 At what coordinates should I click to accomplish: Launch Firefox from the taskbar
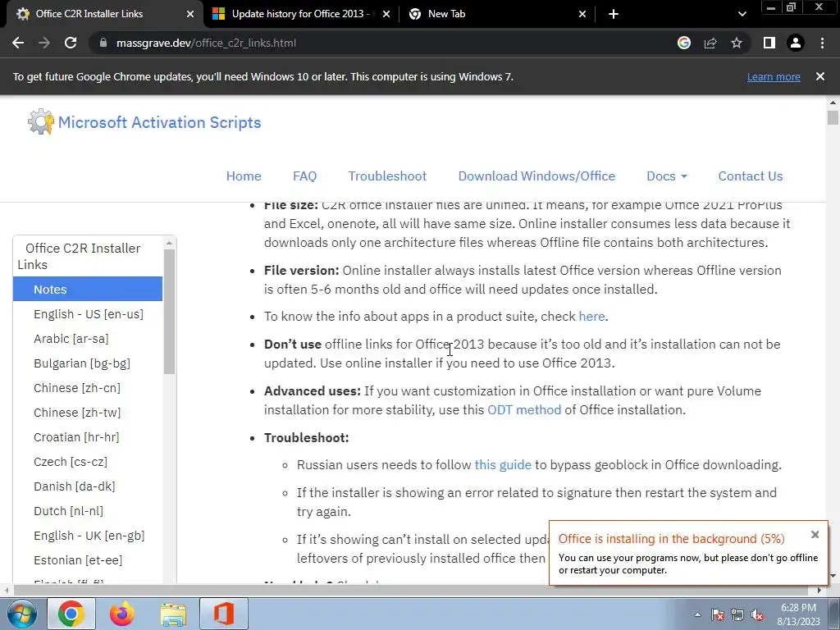coord(122,614)
